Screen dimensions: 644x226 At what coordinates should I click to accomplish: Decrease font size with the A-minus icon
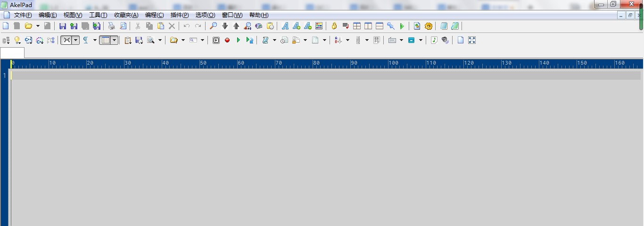(x=307, y=26)
